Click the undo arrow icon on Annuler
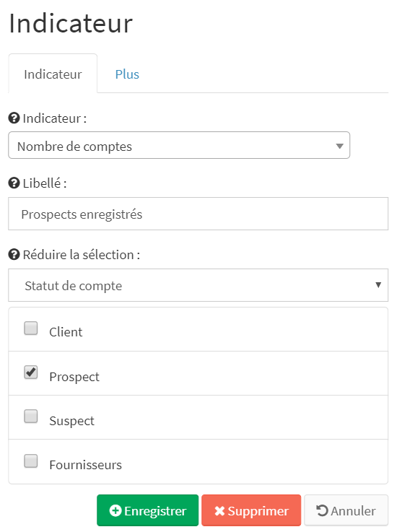402x532 pixels. [x=322, y=510]
